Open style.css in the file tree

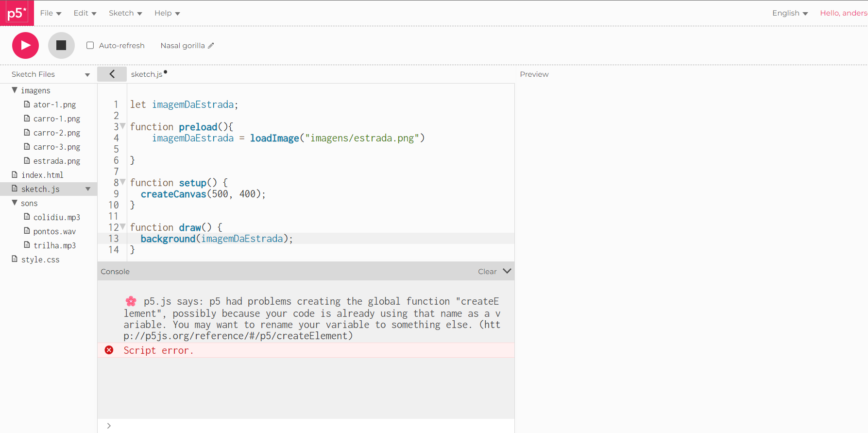tap(40, 260)
